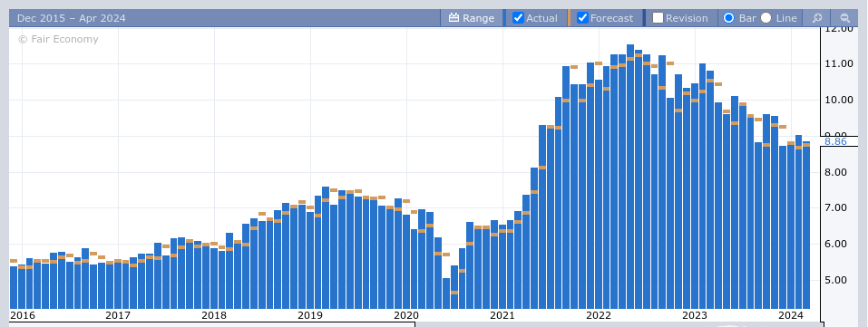Click the 2019 year label on x-axis

pyautogui.click(x=310, y=315)
